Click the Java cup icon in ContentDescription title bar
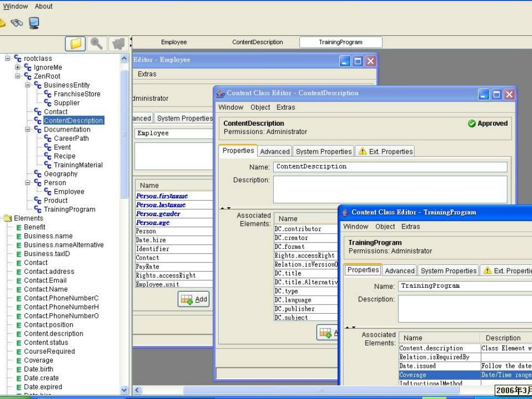The width and height of the screenshot is (532, 399). point(220,94)
